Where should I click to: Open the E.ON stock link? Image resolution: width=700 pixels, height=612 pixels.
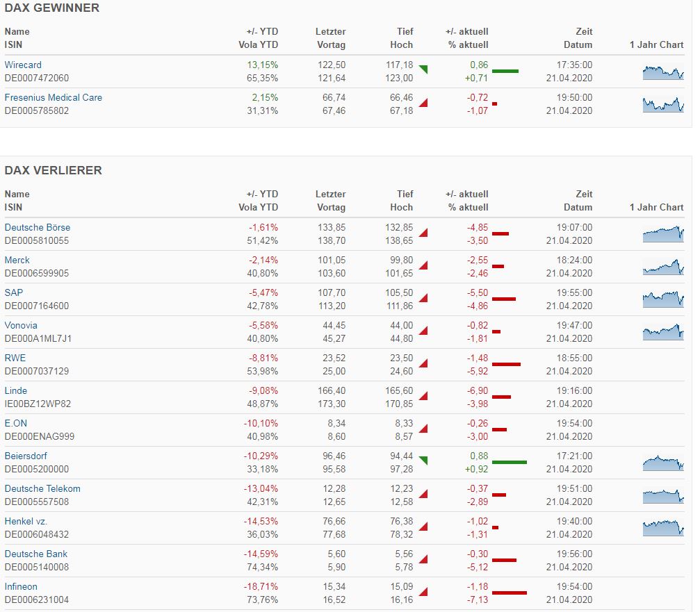tap(16, 423)
